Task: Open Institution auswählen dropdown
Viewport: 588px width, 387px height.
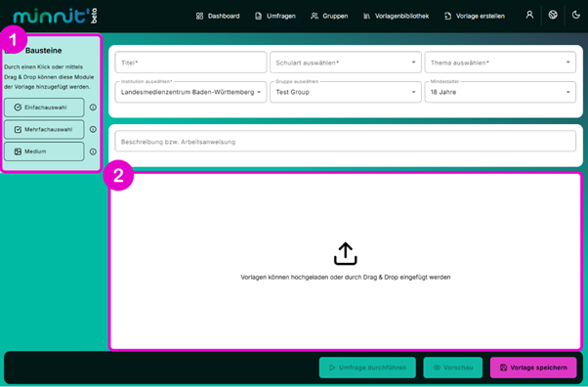Action: (190, 92)
